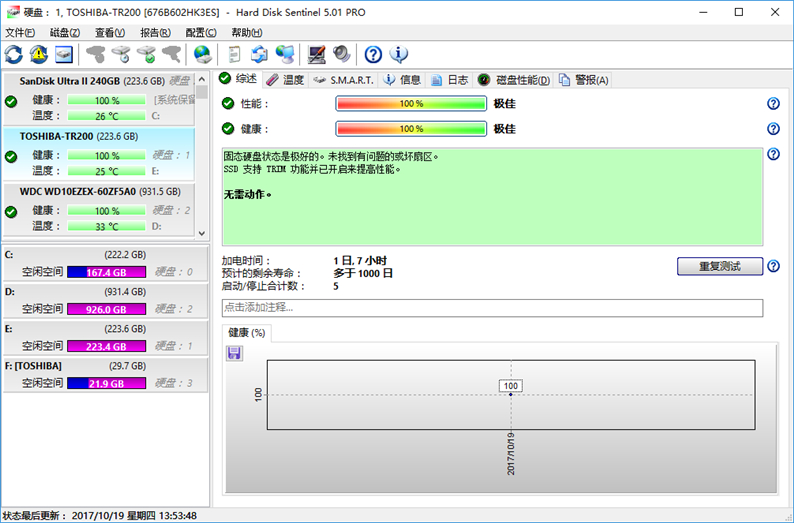Switch to the 温度 tab
The height and width of the screenshot is (523, 794).
[285, 80]
